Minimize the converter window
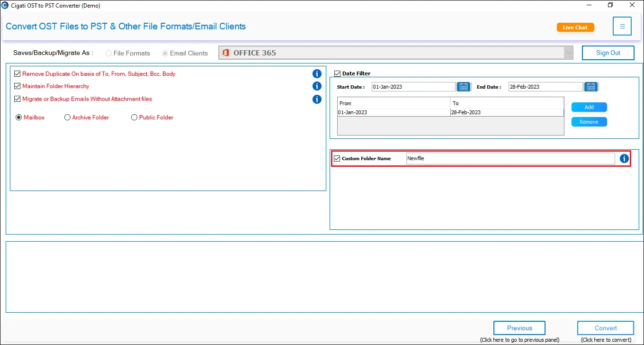The image size is (644, 345). pyautogui.click(x=589, y=5)
